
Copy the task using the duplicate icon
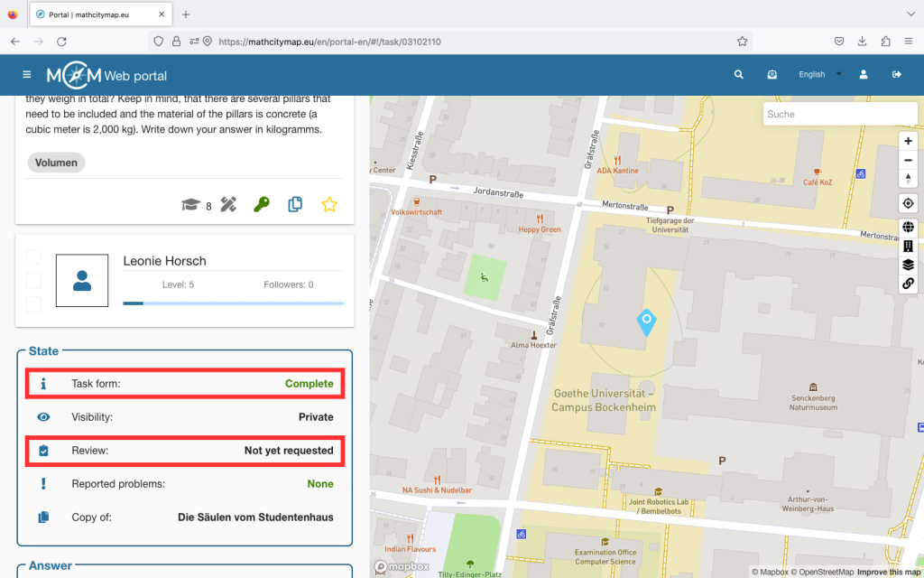pos(295,205)
